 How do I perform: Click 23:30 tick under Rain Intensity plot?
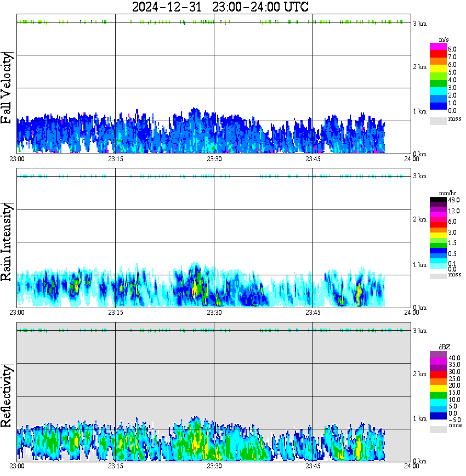point(214,313)
